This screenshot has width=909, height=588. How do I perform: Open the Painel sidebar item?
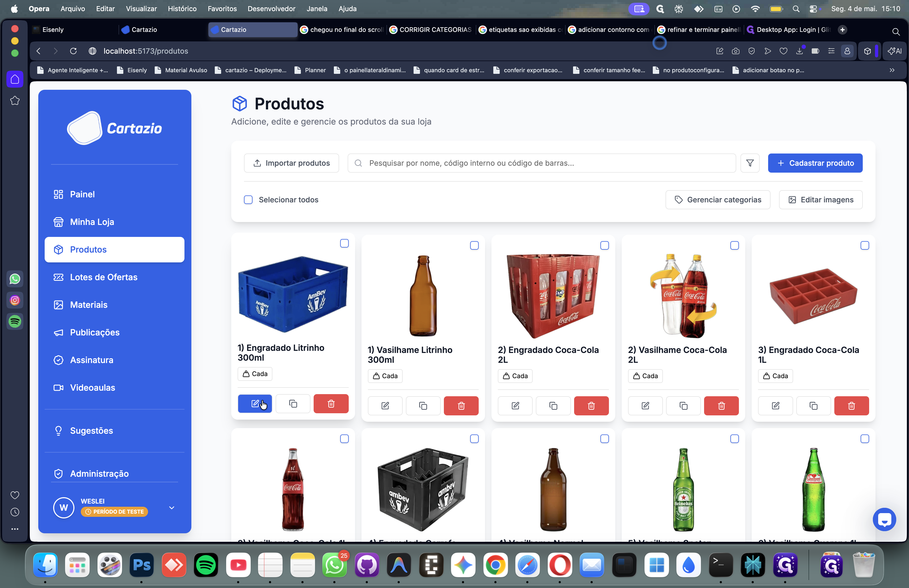click(115, 194)
